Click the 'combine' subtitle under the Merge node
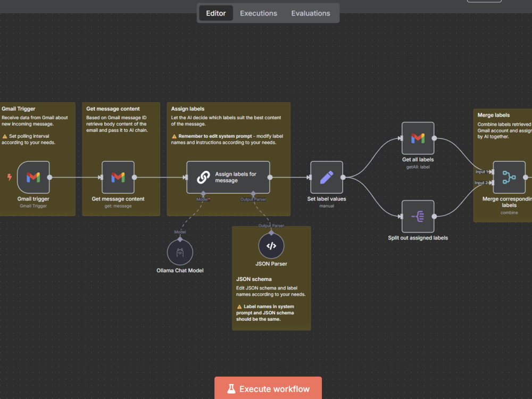 click(x=509, y=213)
